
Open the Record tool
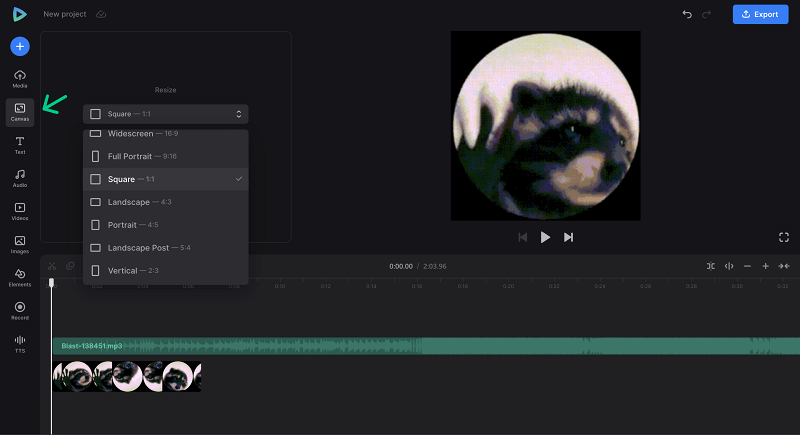click(20, 311)
